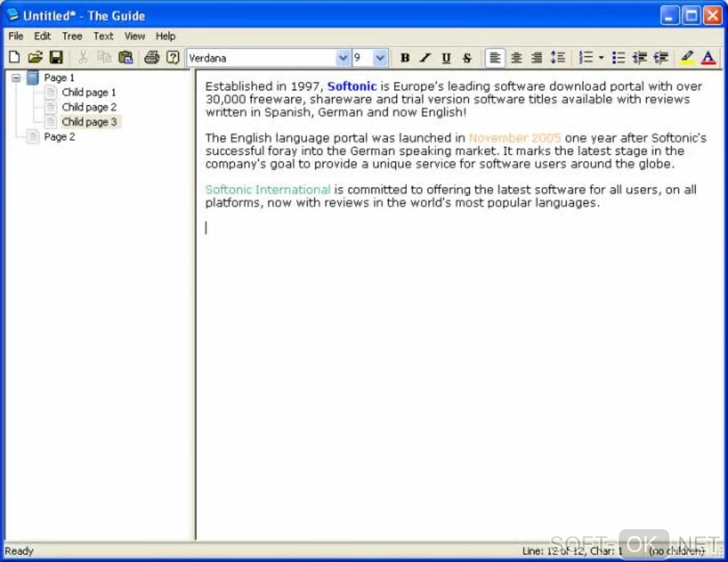The image size is (728, 562).
Task: Align text right
Action: coord(537,58)
